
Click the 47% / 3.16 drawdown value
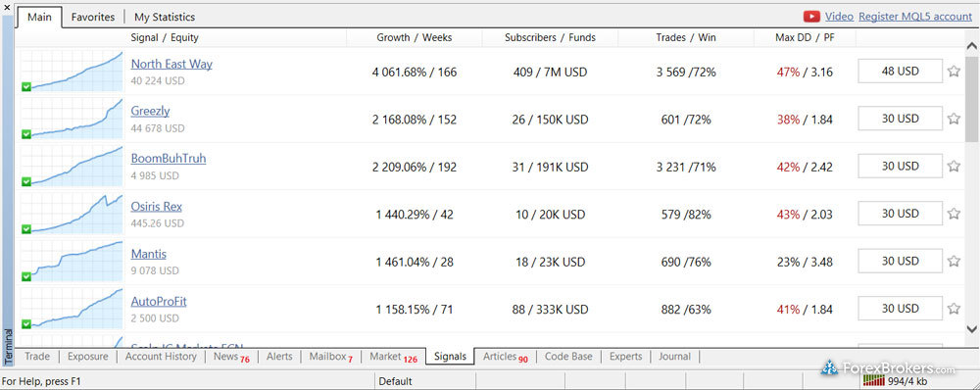(805, 72)
